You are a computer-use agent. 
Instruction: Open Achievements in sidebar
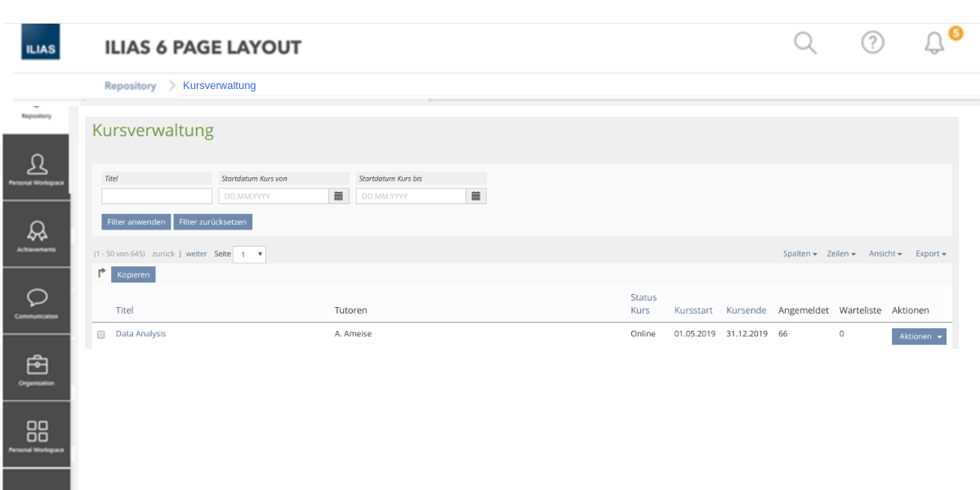(36, 234)
